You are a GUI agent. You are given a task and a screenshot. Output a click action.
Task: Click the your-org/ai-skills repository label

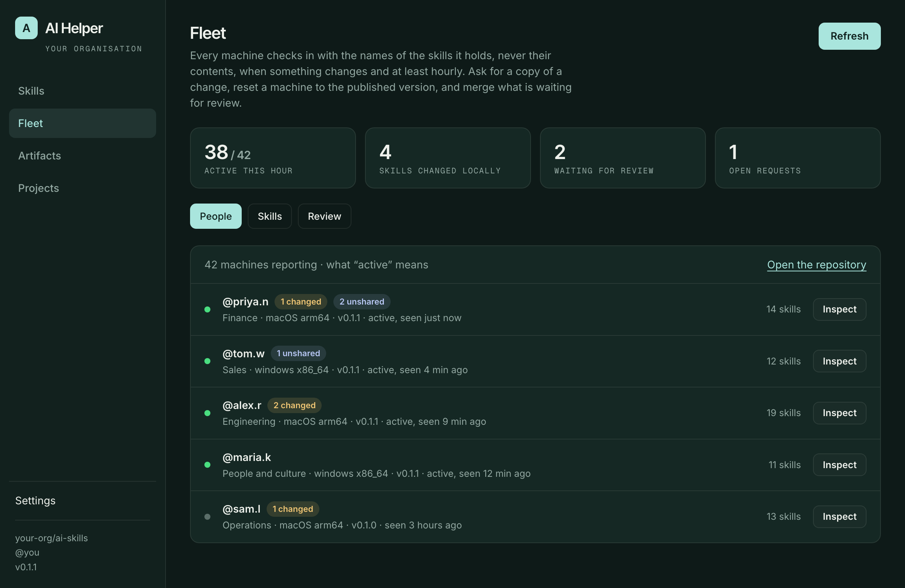[x=51, y=538]
